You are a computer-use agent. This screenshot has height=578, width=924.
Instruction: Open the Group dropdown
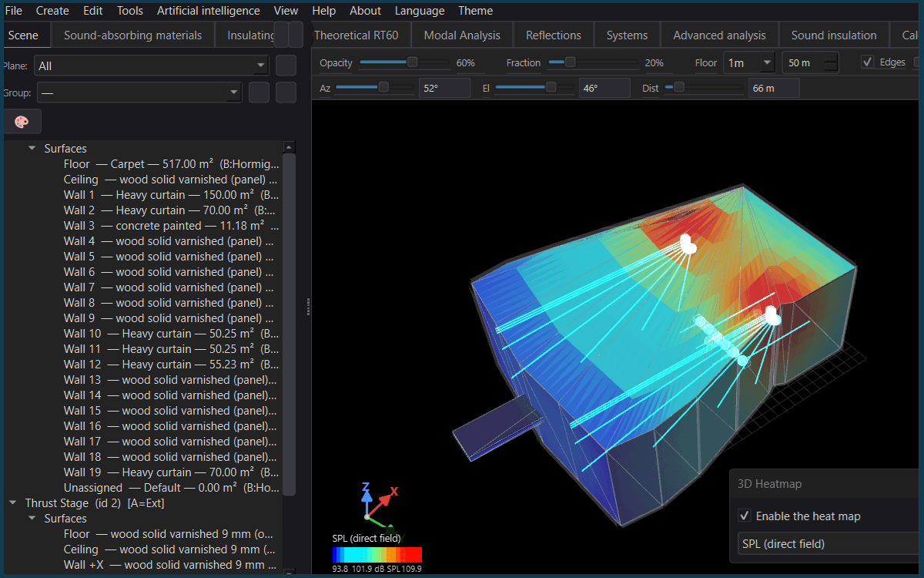(x=139, y=92)
